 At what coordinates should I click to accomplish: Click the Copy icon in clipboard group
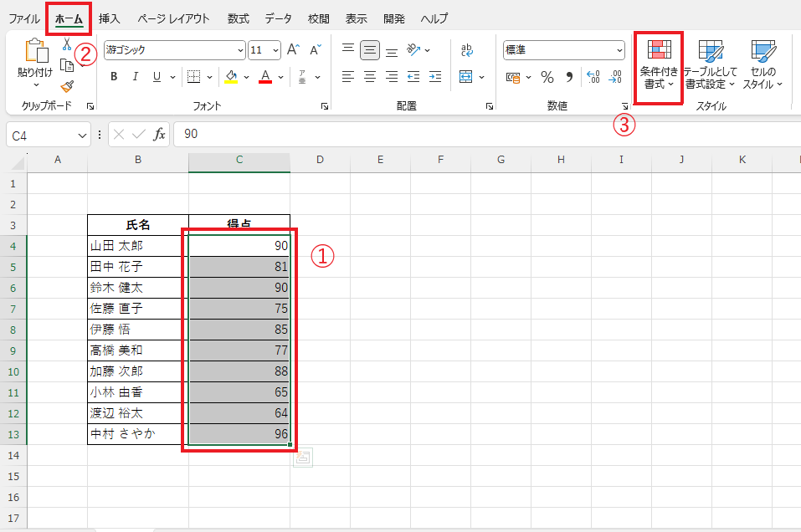(67, 65)
